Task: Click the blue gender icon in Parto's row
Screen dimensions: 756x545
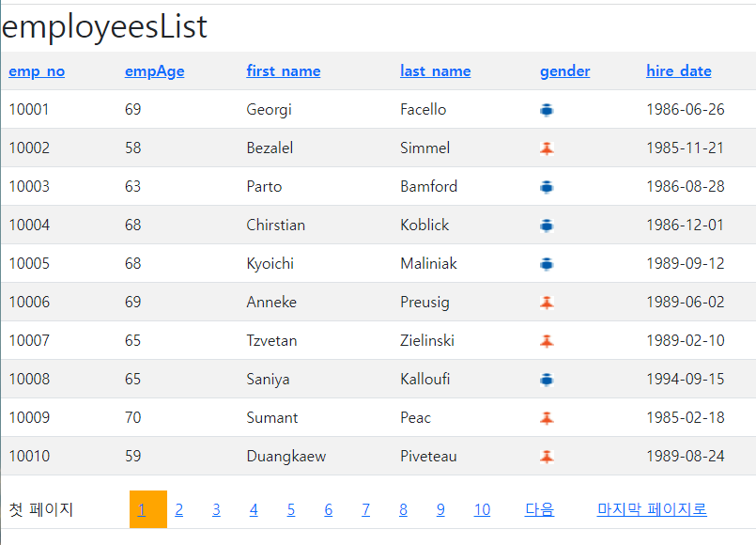Action: tap(547, 187)
